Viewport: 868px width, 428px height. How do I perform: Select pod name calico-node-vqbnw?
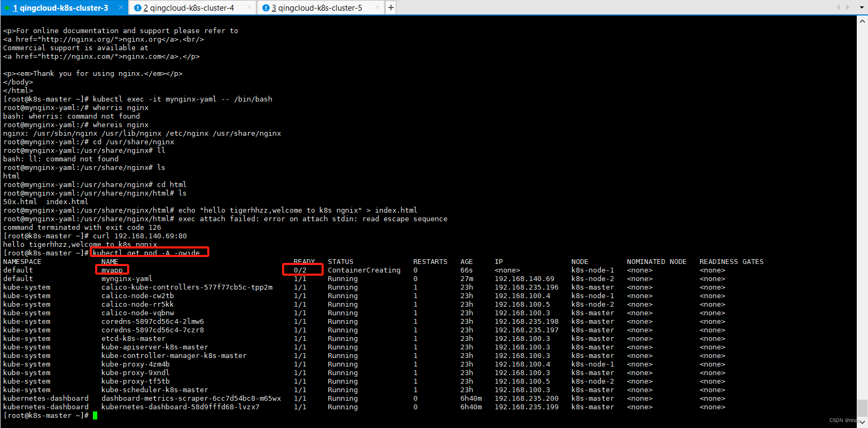point(138,313)
